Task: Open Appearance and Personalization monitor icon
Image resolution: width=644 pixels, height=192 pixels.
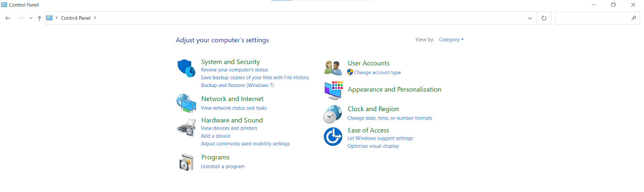Action: (x=333, y=90)
